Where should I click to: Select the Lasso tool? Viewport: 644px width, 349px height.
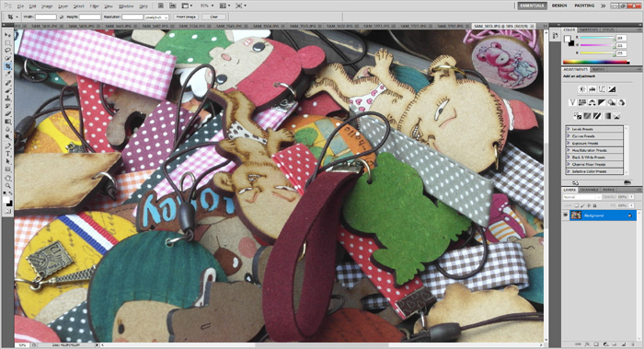7,51
